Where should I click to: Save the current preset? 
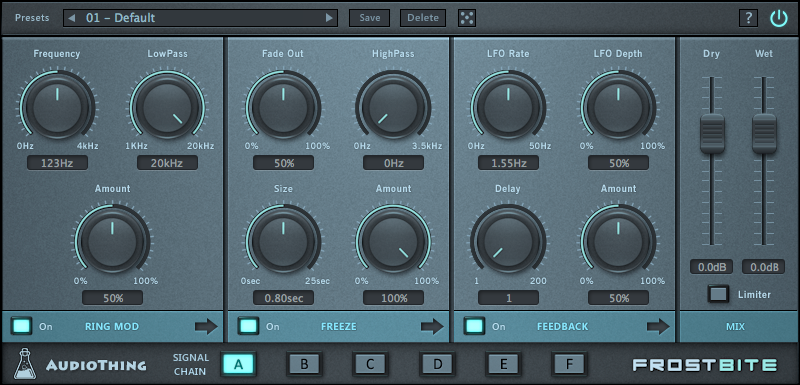tap(369, 18)
